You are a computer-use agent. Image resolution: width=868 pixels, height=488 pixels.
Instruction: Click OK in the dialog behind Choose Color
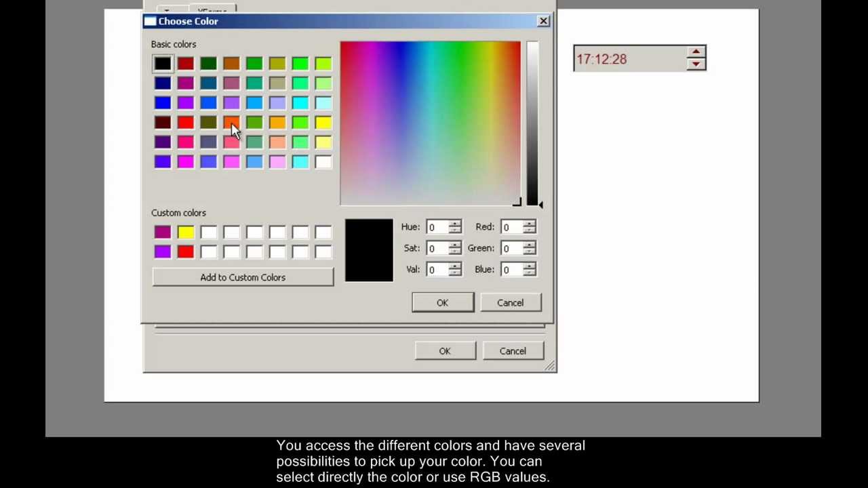tap(445, 351)
